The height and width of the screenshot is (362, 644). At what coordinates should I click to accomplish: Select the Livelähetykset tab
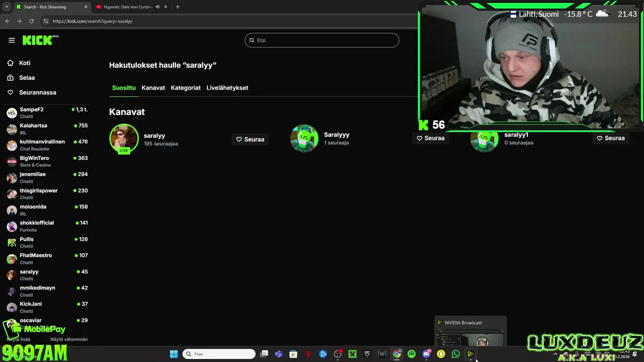227,88
